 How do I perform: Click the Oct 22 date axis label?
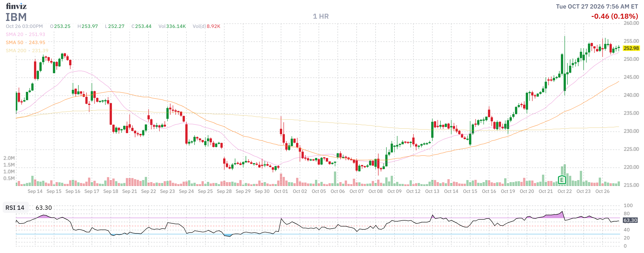coord(565,191)
